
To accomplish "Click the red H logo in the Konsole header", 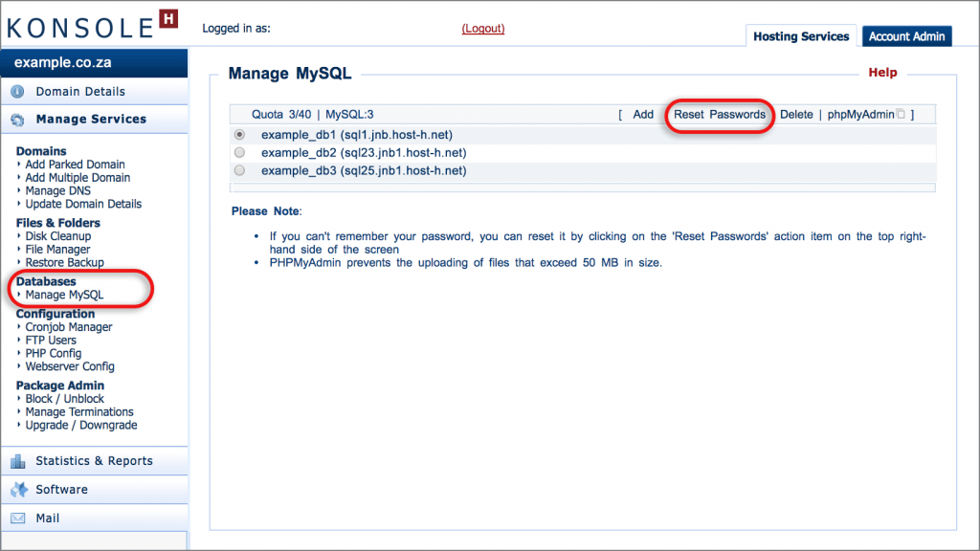I will pyautogui.click(x=169, y=18).
